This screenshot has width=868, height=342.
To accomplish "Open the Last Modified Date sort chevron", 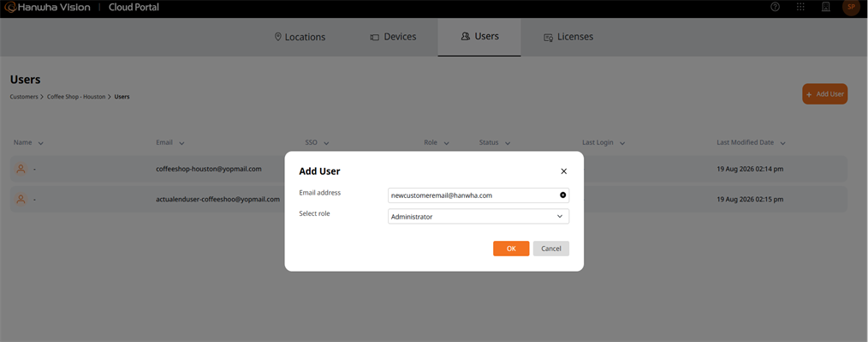I will pyautogui.click(x=782, y=143).
